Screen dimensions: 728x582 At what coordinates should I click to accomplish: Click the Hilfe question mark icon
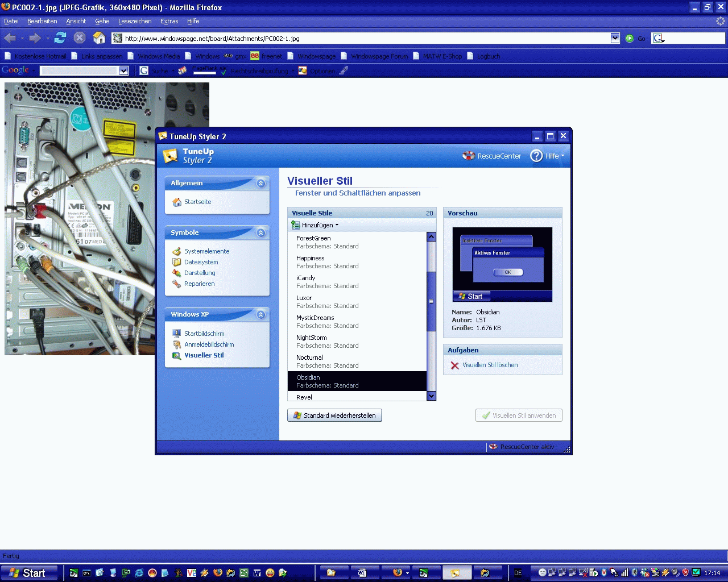coord(536,156)
